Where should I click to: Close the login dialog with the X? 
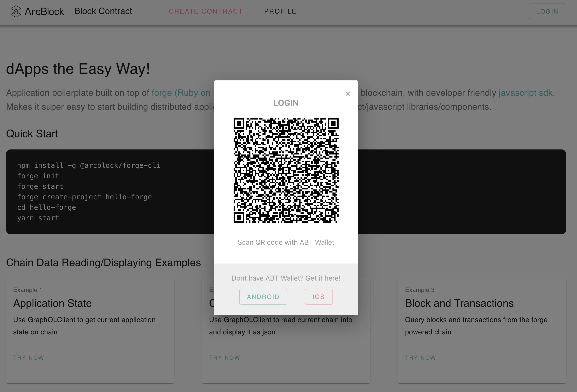point(348,94)
